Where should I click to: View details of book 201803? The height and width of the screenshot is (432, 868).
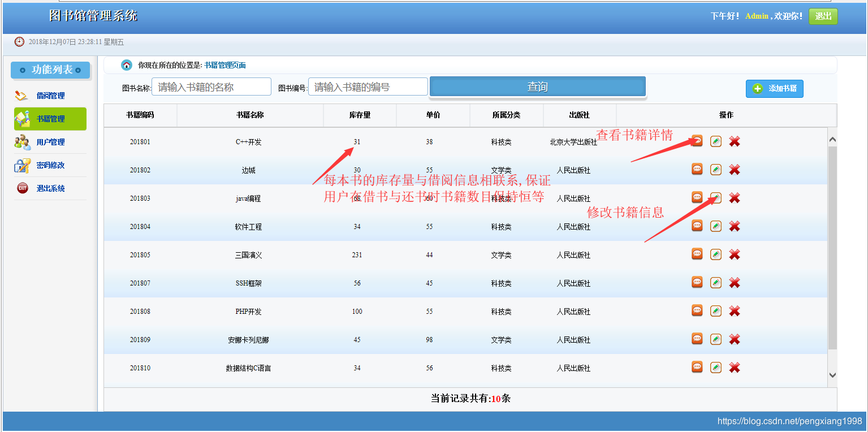tap(697, 197)
